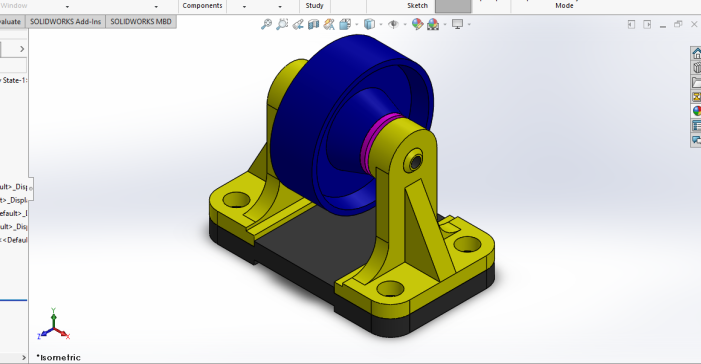Expand the right chevron atop the left panel
701x364 pixels.
[22, 49]
